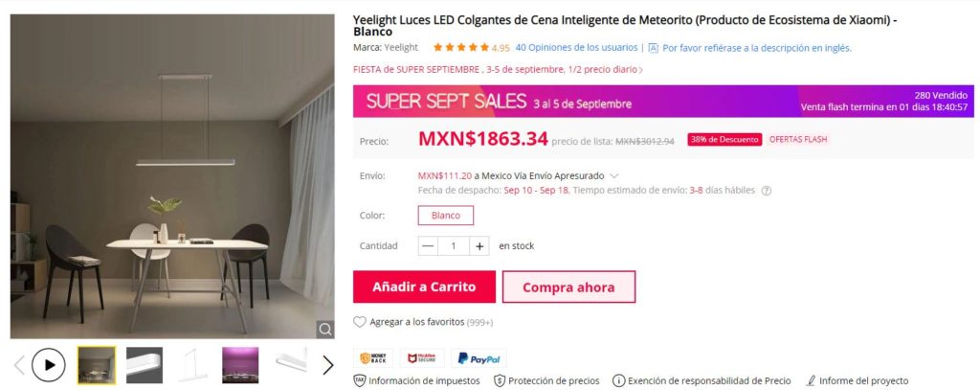
Task: Select the purple lighting thumbnail
Action: click(240, 365)
